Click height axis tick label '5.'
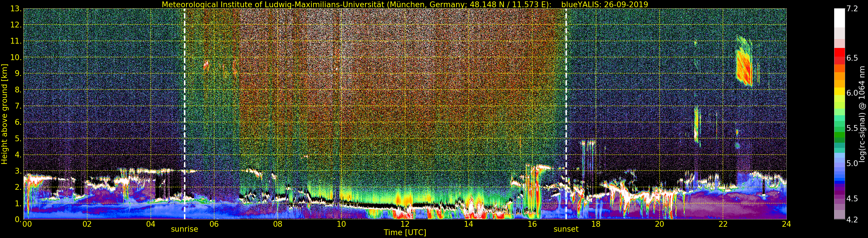Screen dimensions: 868x238 pyautogui.click(x=18, y=138)
